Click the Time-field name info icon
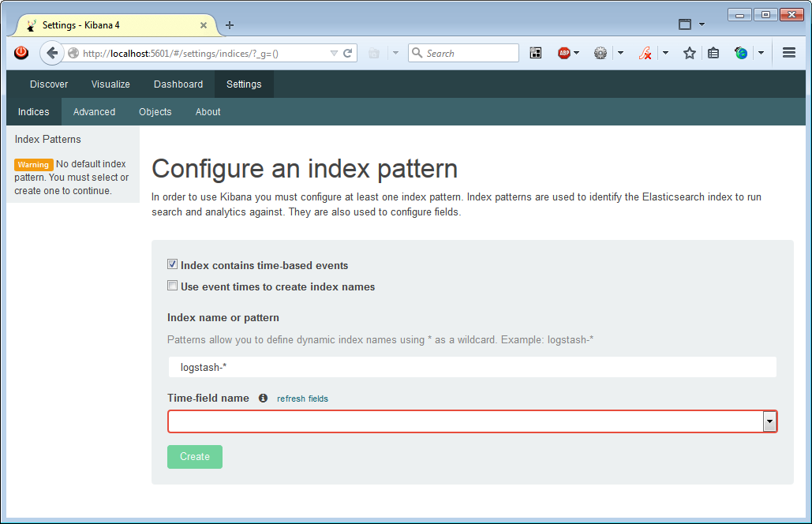This screenshot has height=524, width=812. coord(263,399)
